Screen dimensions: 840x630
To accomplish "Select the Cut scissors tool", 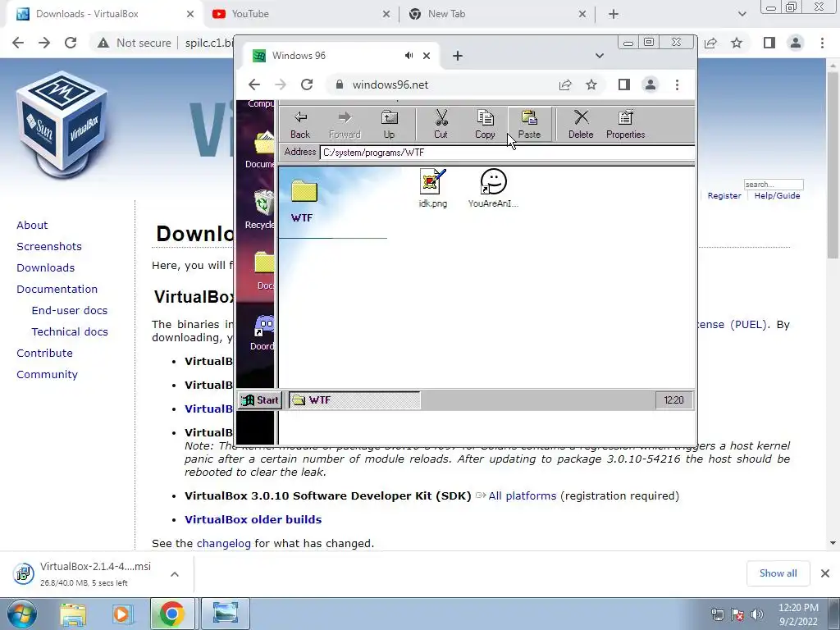I will point(441,125).
